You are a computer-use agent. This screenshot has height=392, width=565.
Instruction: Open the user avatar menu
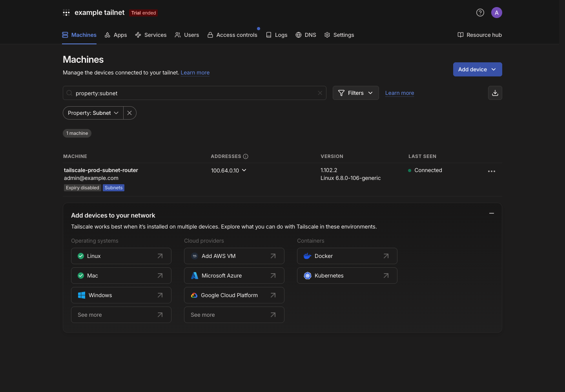coord(497,13)
